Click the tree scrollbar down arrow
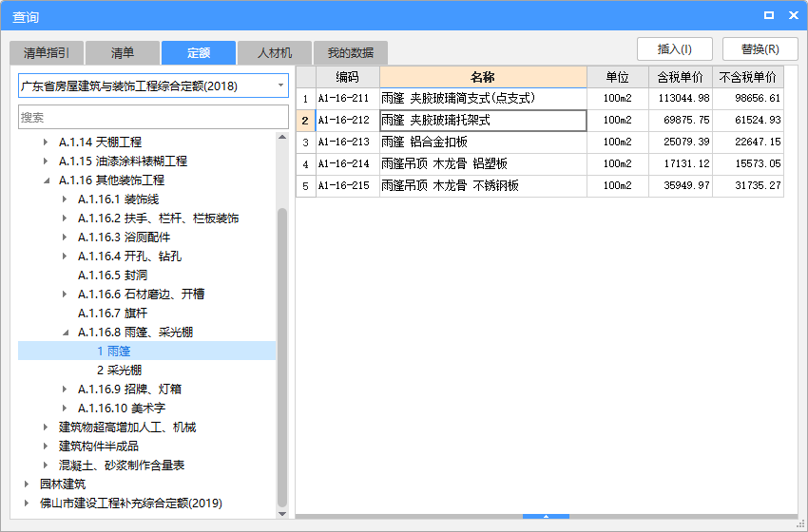This screenshot has width=808, height=532. pyautogui.click(x=282, y=513)
